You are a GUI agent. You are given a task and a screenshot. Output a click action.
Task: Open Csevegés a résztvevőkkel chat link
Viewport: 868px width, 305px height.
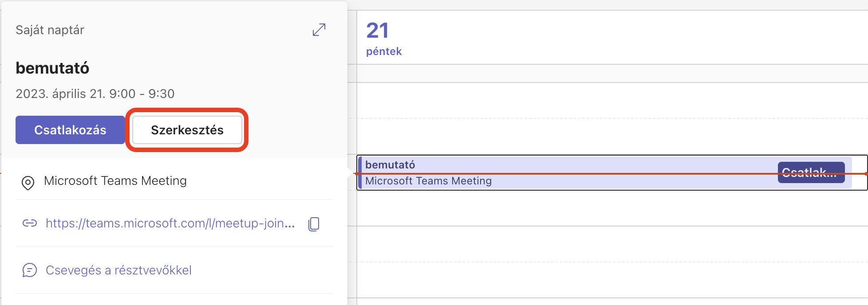[x=118, y=270]
